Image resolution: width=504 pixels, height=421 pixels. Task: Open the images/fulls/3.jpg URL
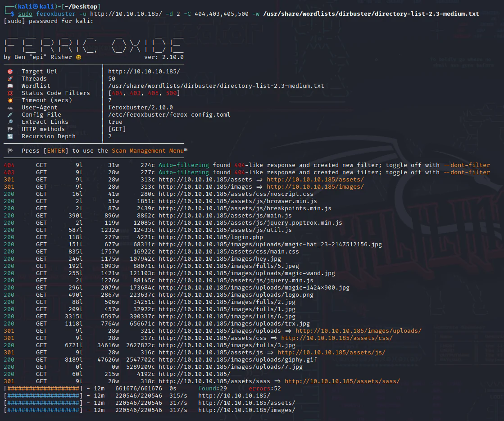click(x=227, y=345)
